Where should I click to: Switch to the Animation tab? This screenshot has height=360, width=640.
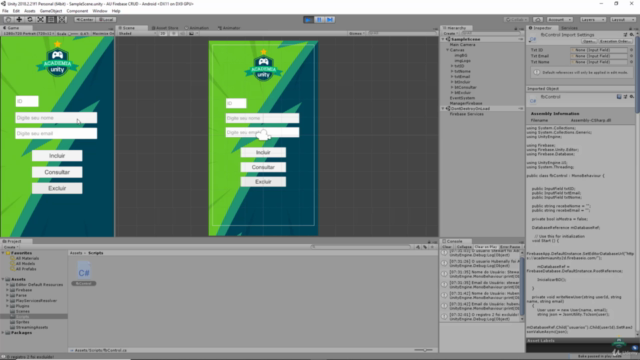point(197,28)
